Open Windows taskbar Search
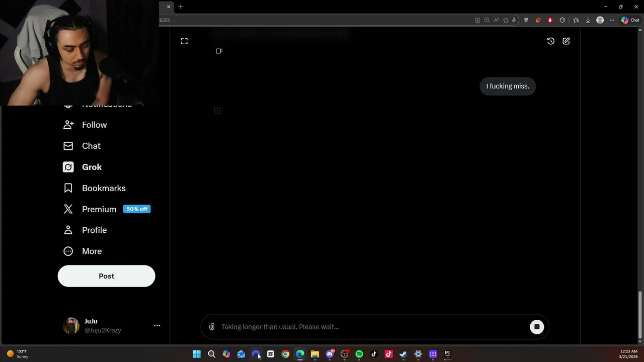Image resolution: width=644 pixels, height=362 pixels. pos(211,354)
